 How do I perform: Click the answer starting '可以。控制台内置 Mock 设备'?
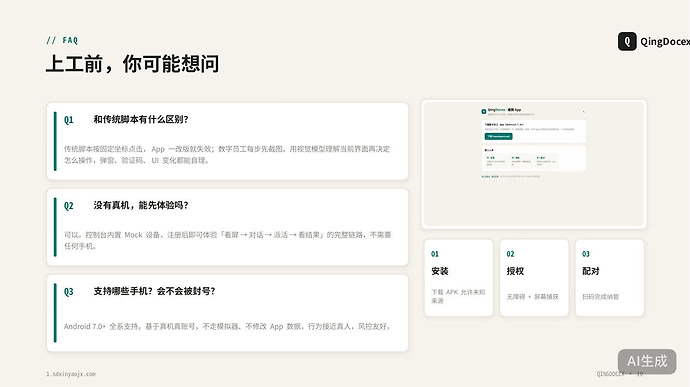pyautogui.click(x=228, y=240)
